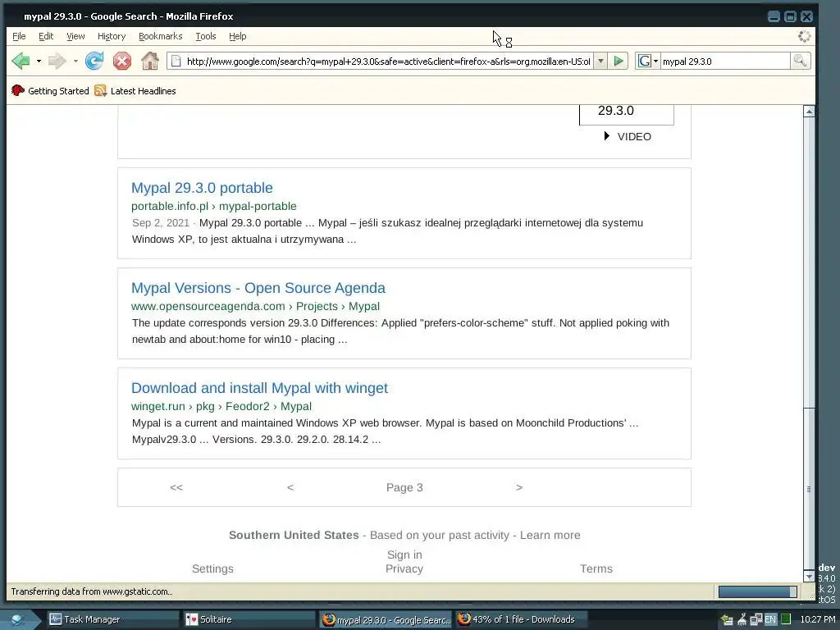Click the winget.run › pkg › Feodor2 › Mypal text
The width and height of the screenshot is (840, 630).
[221, 406]
